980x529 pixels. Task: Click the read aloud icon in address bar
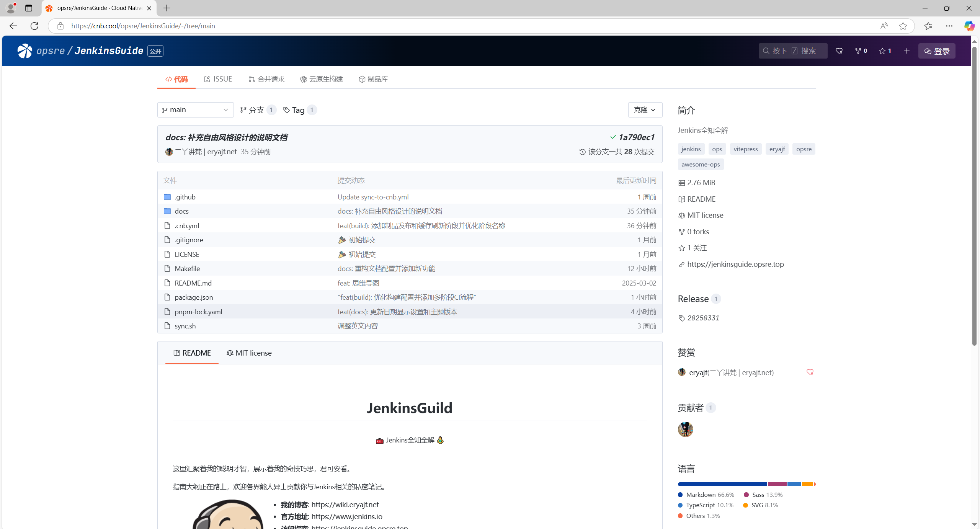(x=884, y=26)
